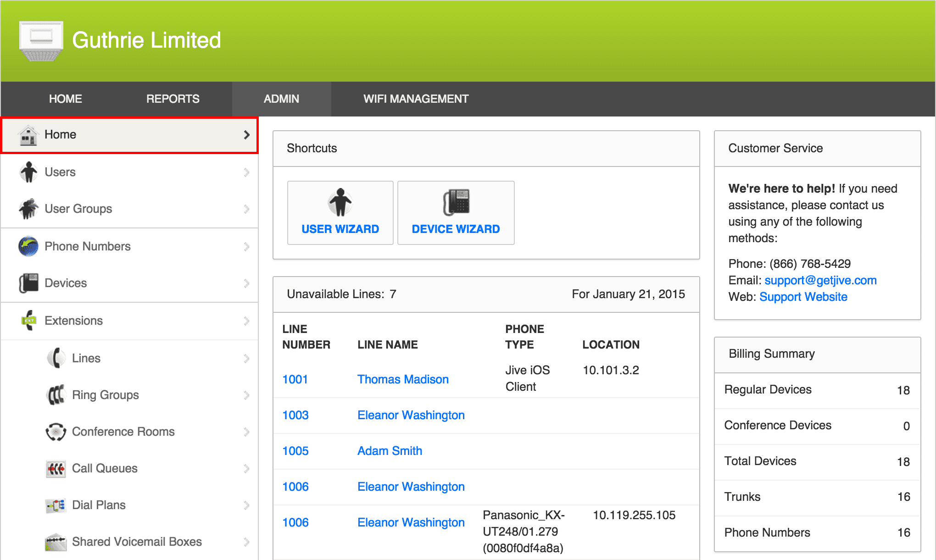Switch to the REPORTS tab
936x560 pixels.
click(x=173, y=99)
